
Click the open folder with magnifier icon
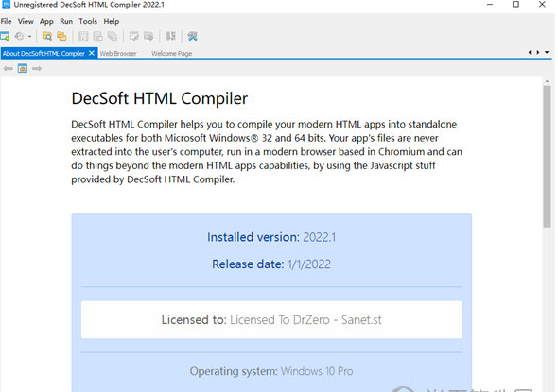click(x=47, y=36)
